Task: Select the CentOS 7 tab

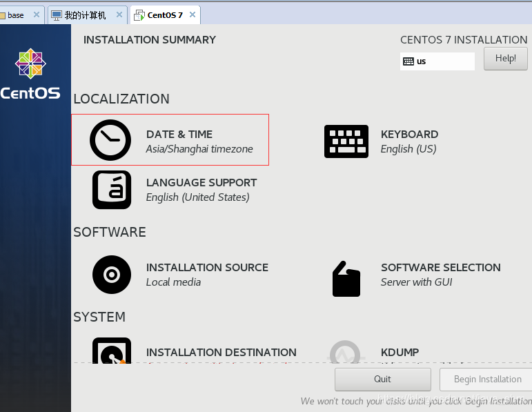Action: 165,15
